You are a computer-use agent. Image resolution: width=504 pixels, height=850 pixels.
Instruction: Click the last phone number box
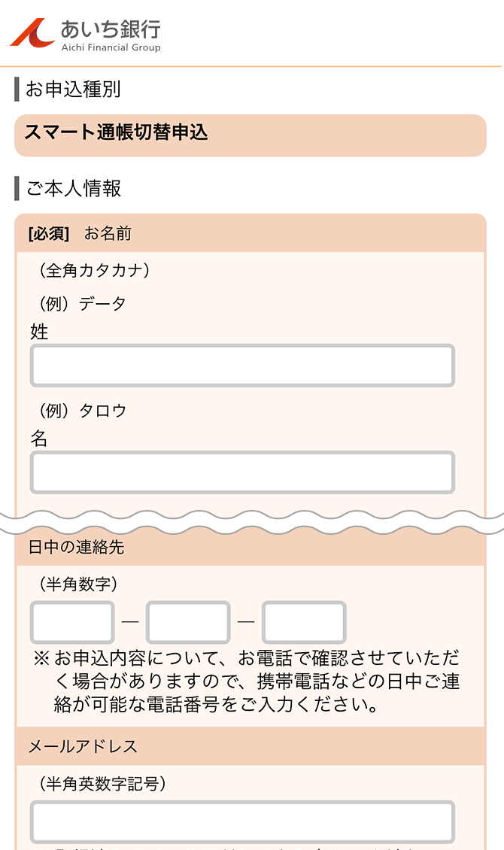304,622
